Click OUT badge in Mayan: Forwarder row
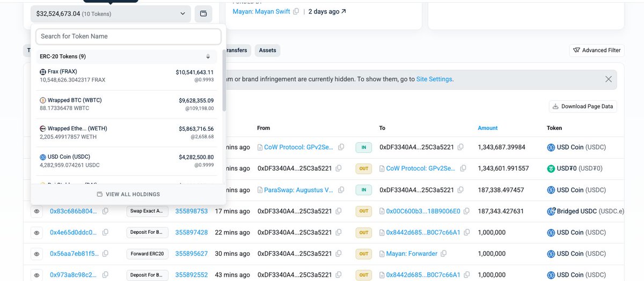Screen dimensions: 644x281 364,254
